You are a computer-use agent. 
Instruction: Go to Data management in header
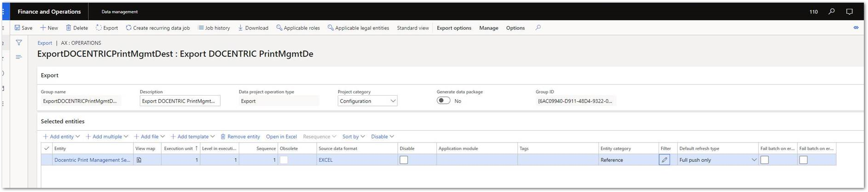tap(120, 12)
